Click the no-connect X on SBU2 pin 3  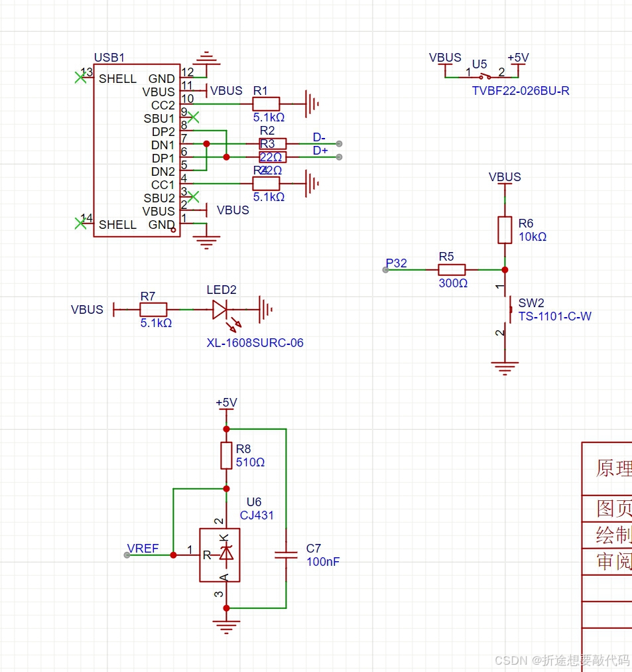[193, 197]
